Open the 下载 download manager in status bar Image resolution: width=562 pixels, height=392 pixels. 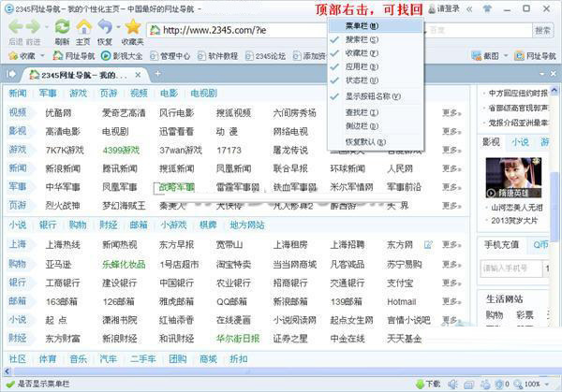pyautogui.click(x=428, y=385)
